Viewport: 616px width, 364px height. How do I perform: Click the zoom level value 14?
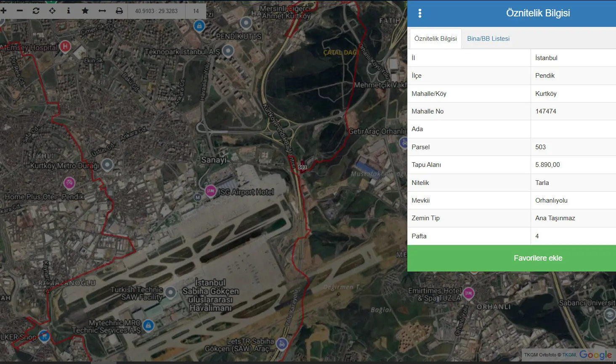tap(196, 11)
